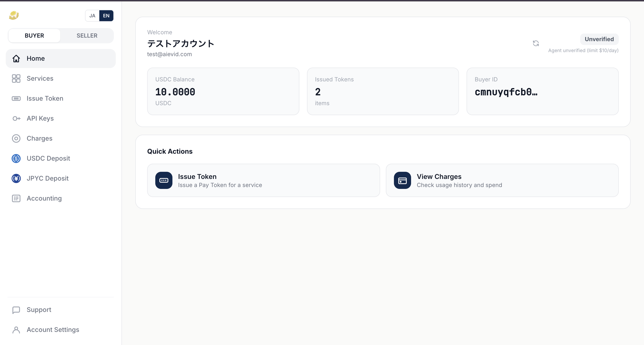Click the Issue Token quick action icon
This screenshot has height=345, width=644.
pos(164,180)
